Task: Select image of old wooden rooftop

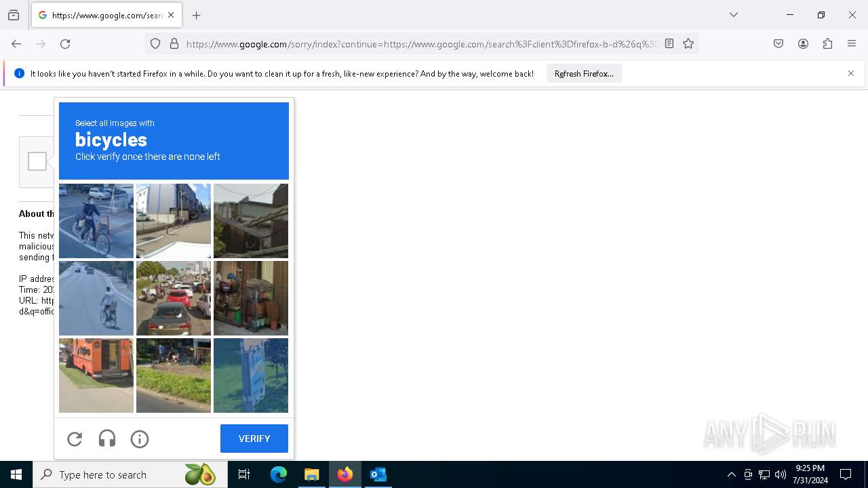Action: click(x=251, y=221)
